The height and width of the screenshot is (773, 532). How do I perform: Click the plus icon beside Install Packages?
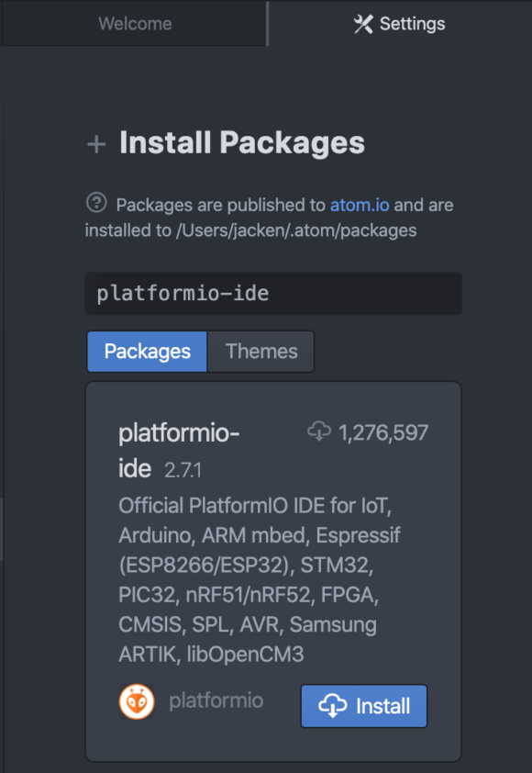[x=96, y=144]
